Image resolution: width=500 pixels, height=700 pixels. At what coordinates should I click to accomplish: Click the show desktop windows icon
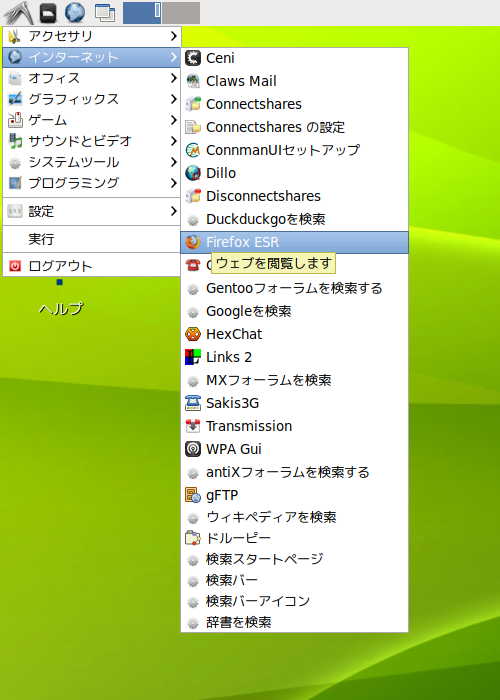[105, 12]
